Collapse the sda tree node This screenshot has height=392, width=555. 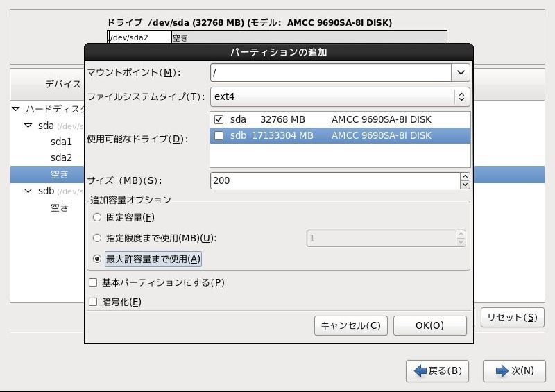[x=28, y=126]
